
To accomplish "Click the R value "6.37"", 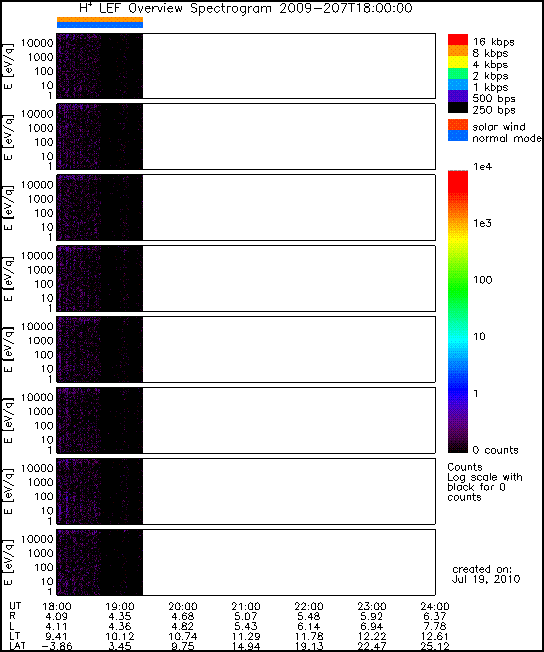I will [x=435, y=617].
